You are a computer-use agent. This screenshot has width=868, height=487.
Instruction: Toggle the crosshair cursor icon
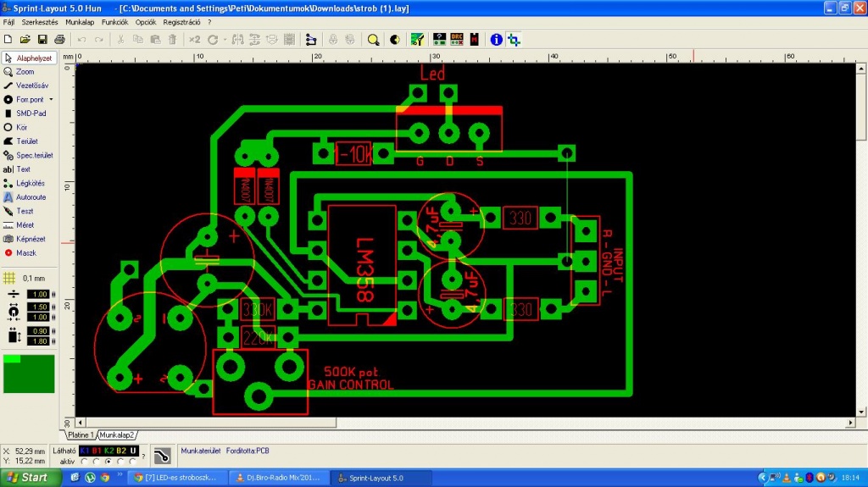[515, 39]
